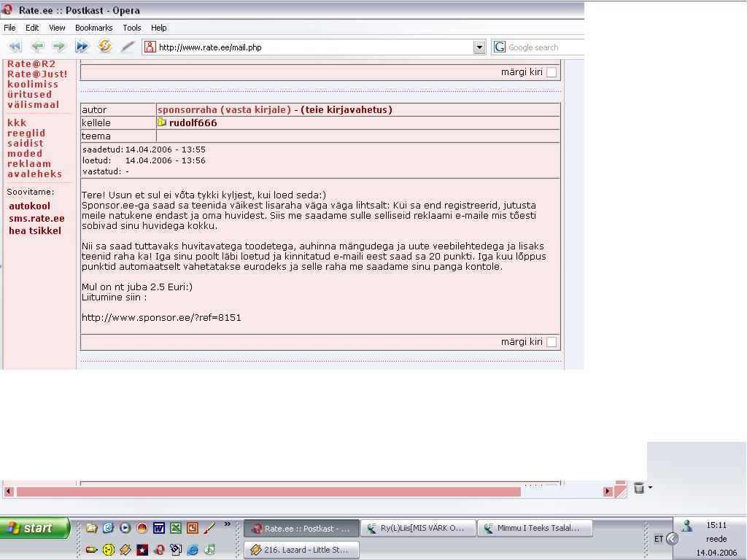Screen dimensions: 747x560
Task: Click the horizontal scrollbar right arrow
Action: (x=608, y=491)
